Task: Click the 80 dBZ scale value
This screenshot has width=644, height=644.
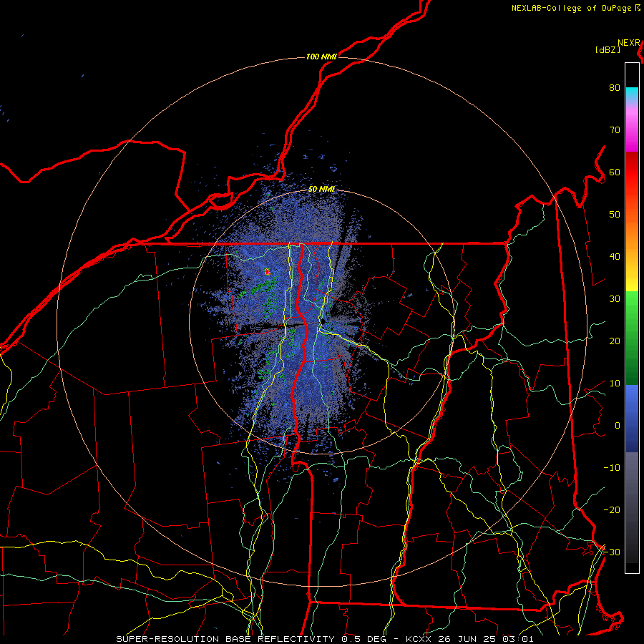Action: click(x=615, y=88)
